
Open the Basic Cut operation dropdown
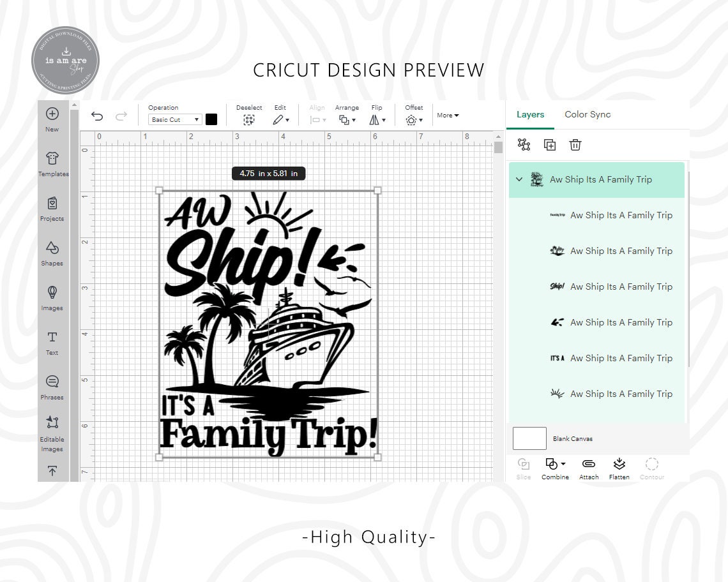point(175,120)
